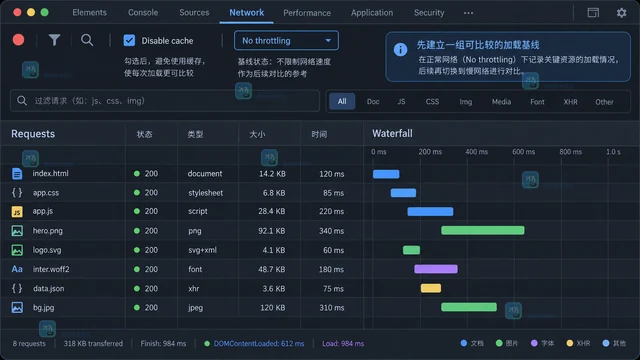Viewport: 640px width, 360px height.
Task: Click the 字体 purple legend swatch
Action: (534, 343)
